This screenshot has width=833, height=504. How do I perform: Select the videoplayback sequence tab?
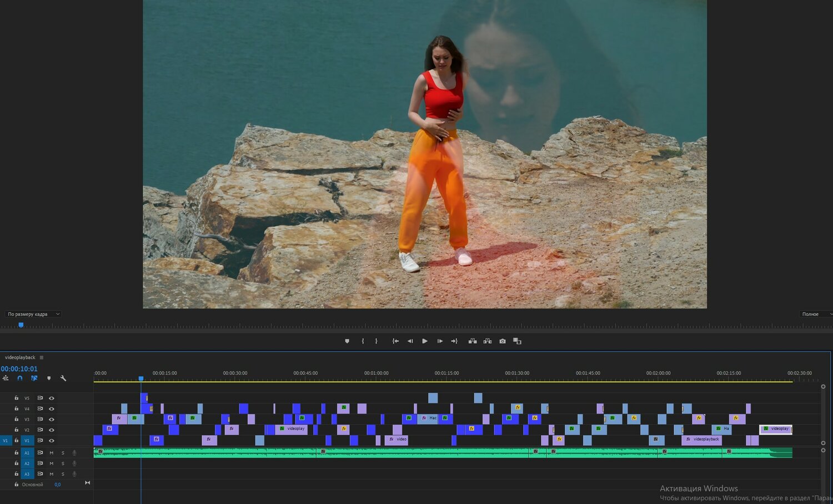pos(20,357)
